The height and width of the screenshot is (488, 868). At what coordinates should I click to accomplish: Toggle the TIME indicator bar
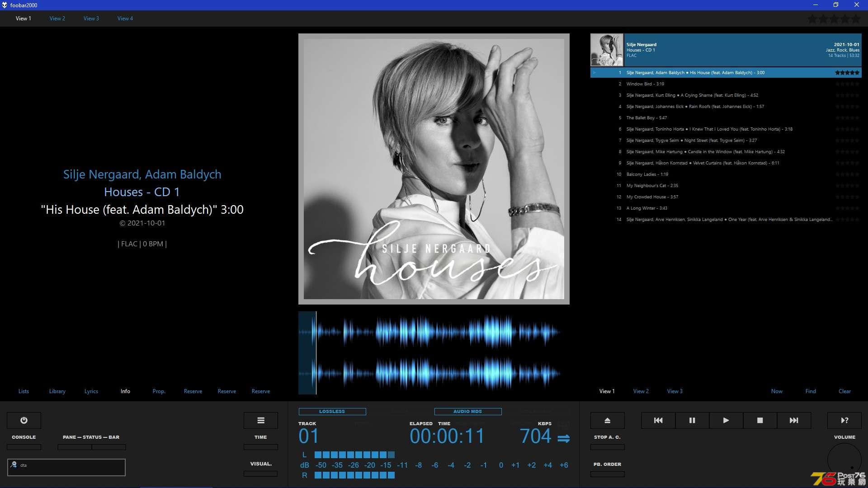[261, 447]
